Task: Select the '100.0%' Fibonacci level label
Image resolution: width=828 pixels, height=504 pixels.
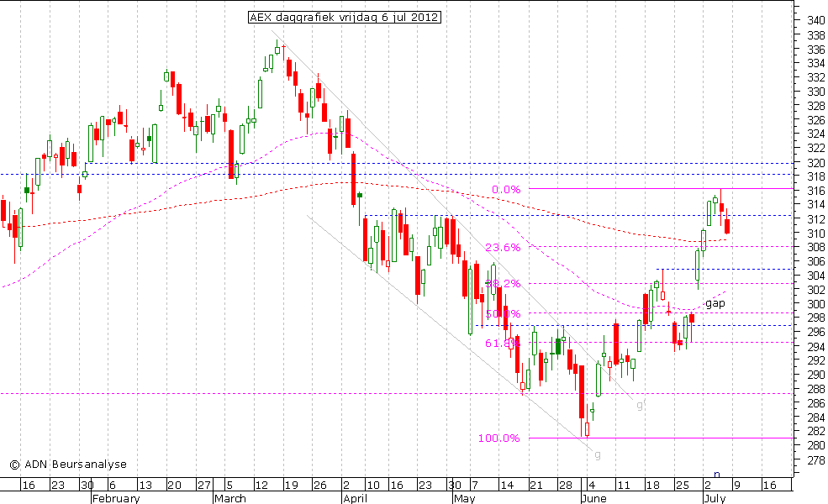Action: (x=499, y=438)
